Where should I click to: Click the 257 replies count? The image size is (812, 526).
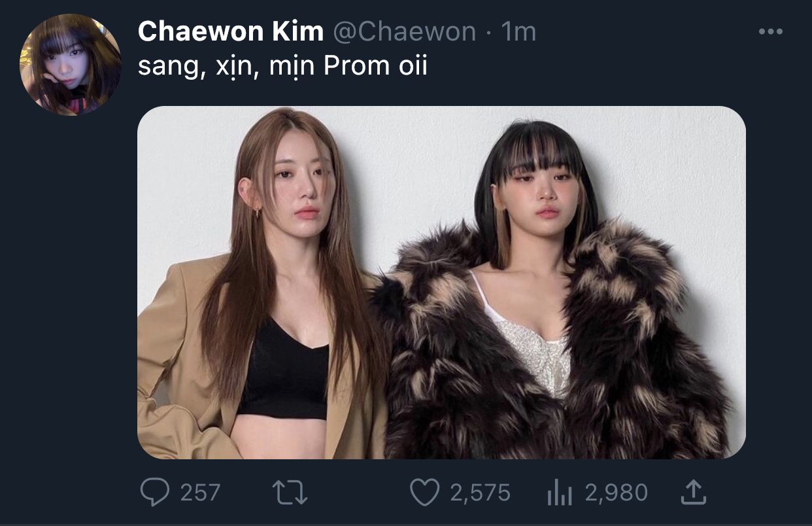coord(199,493)
